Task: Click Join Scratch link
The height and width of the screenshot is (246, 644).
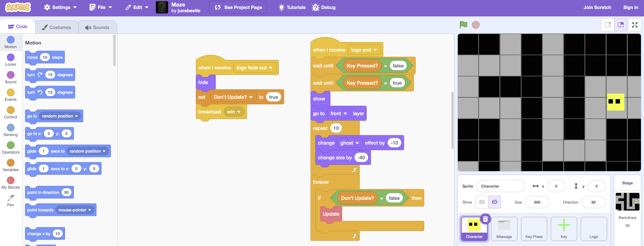Action: 597,7
